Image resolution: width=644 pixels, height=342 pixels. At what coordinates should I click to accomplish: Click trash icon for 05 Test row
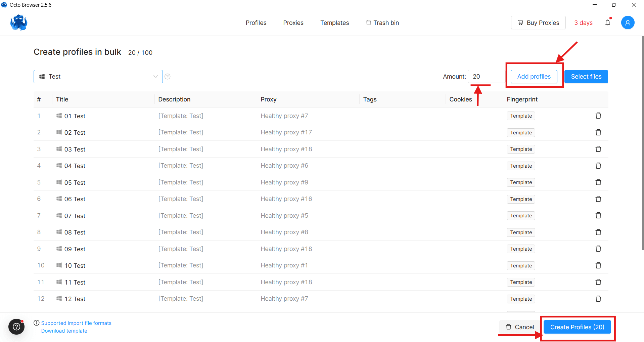[x=598, y=182]
